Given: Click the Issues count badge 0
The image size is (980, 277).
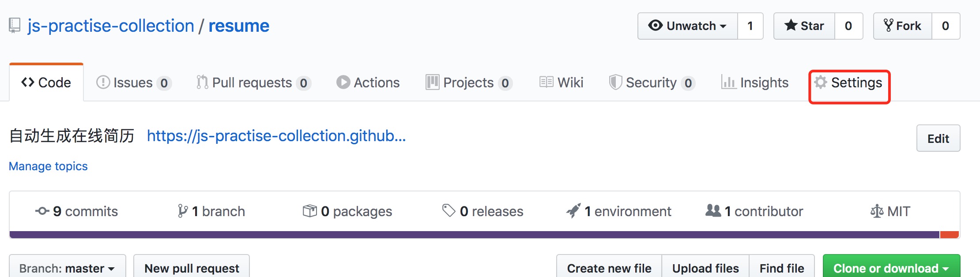Looking at the screenshot, I should 164,83.
